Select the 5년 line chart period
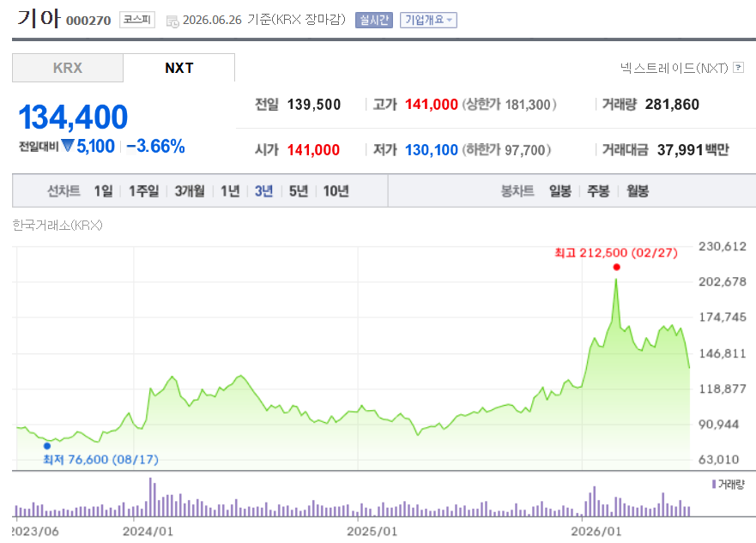This screenshot has width=756, height=543. click(299, 191)
